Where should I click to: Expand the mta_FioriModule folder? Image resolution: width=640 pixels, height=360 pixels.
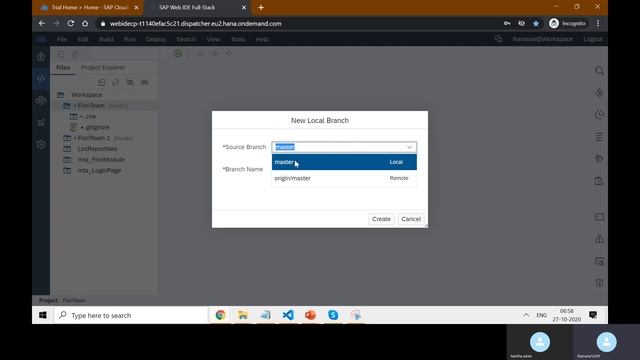point(67,160)
